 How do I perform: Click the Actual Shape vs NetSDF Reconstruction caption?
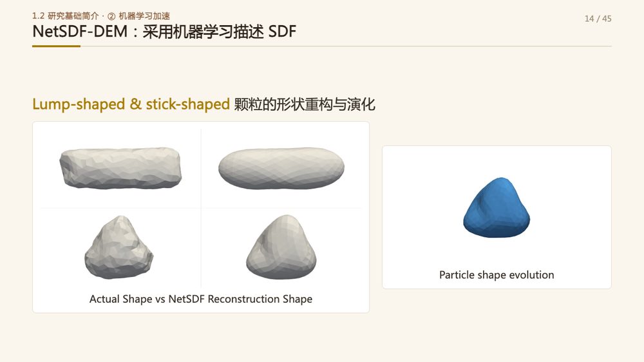click(x=201, y=299)
